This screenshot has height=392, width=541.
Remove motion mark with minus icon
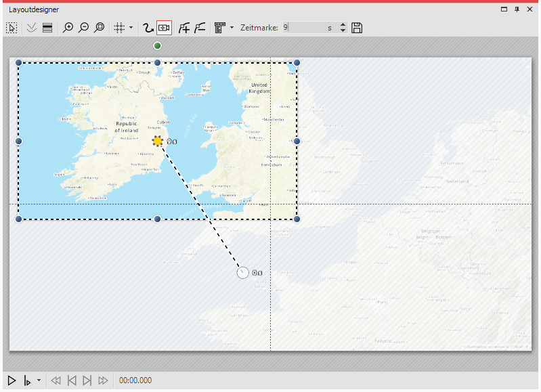coord(200,28)
